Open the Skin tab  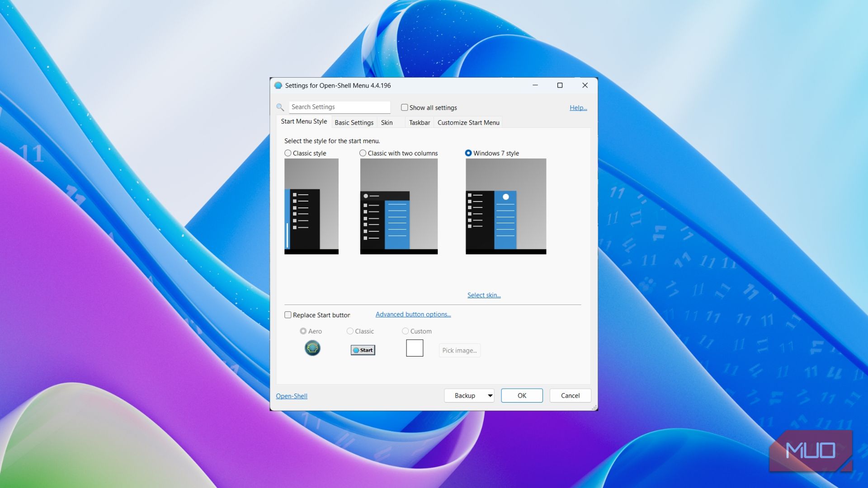click(387, 122)
